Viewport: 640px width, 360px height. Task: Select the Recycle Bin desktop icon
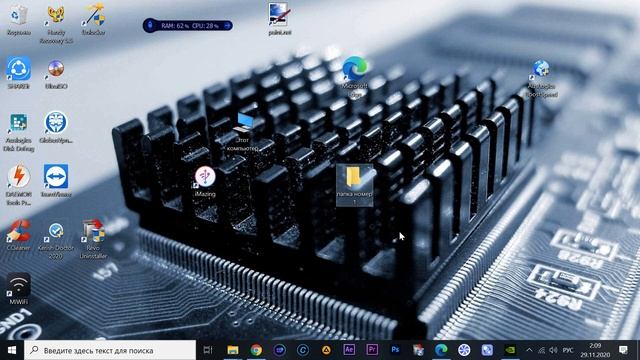[x=18, y=20]
